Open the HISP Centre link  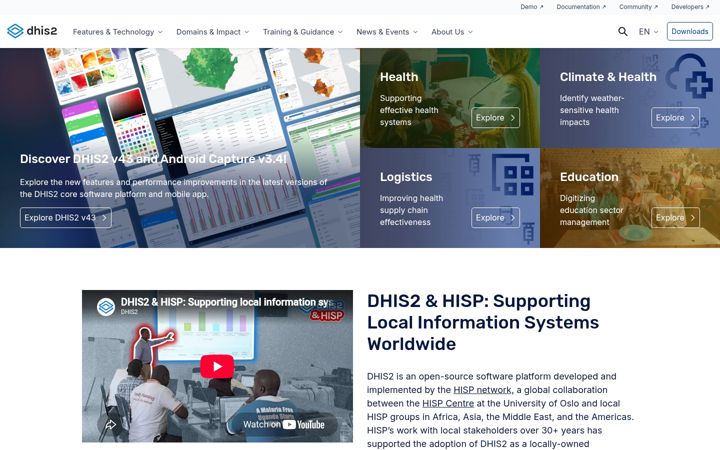448,403
